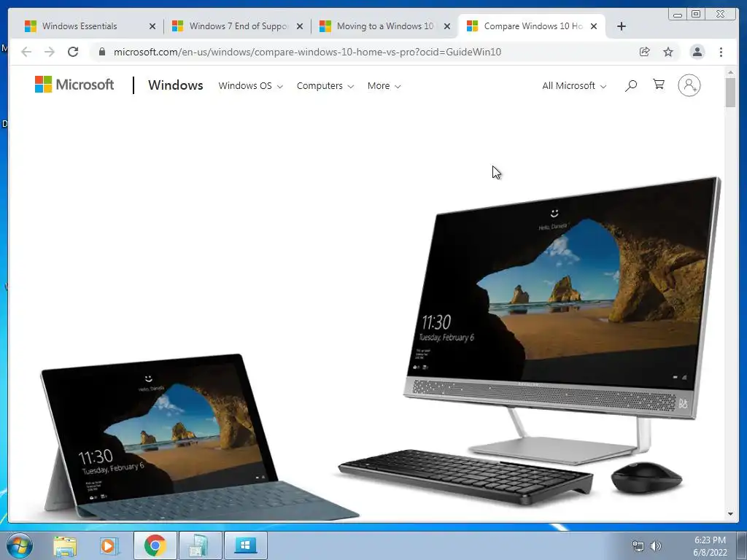
Task: Click the browser forward arrow
Action: (50, 52)
